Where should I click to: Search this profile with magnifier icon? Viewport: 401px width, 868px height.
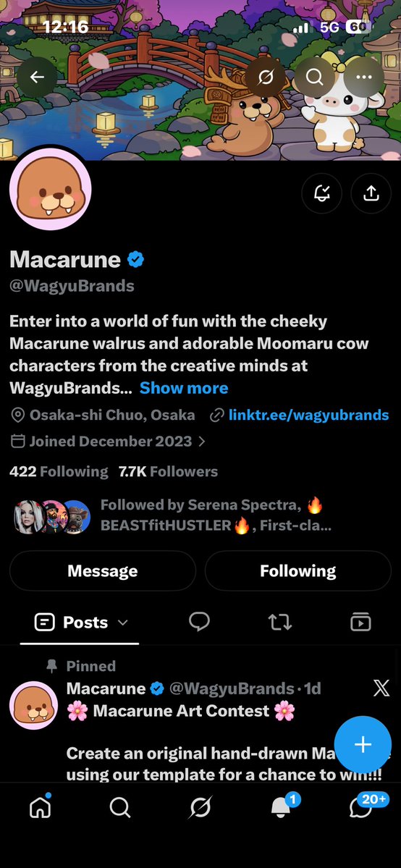[x=315, y=77]
